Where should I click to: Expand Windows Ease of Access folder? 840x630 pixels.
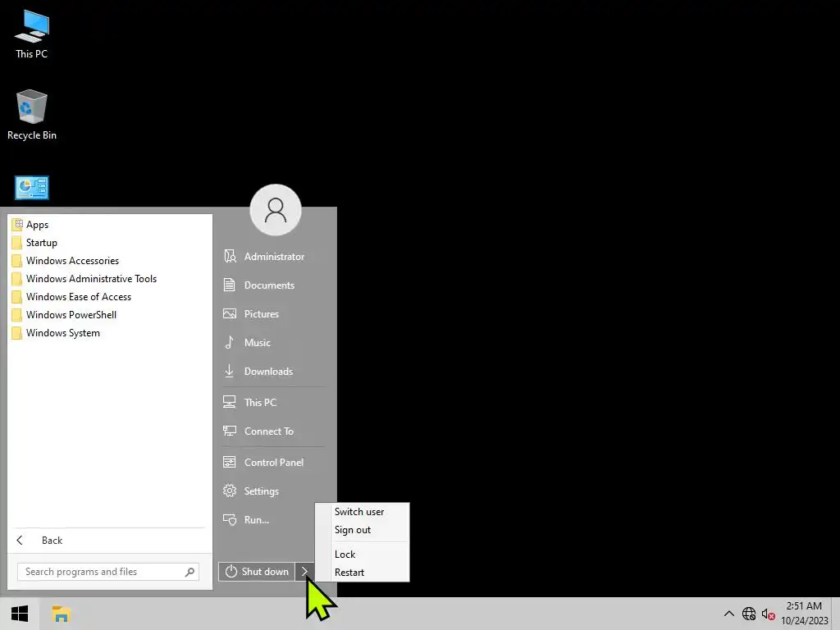click(110, 297)
